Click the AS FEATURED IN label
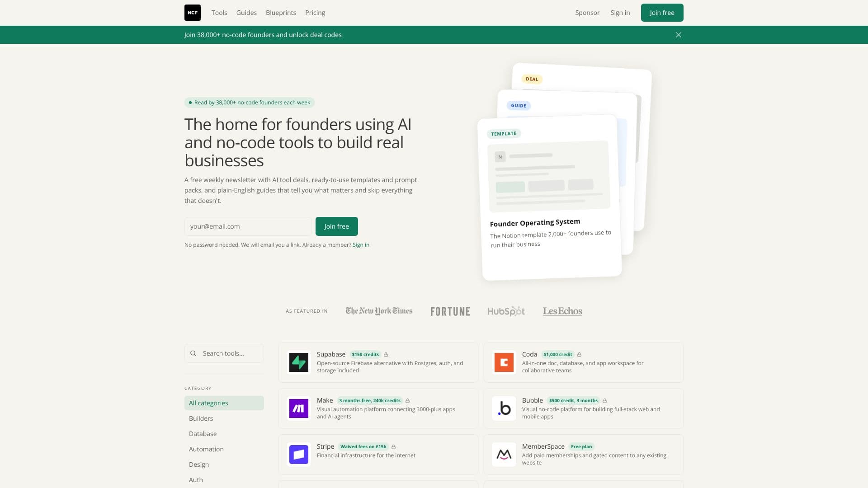The width and height of the screenshot is (868, 488). click(x=307, y=311)
